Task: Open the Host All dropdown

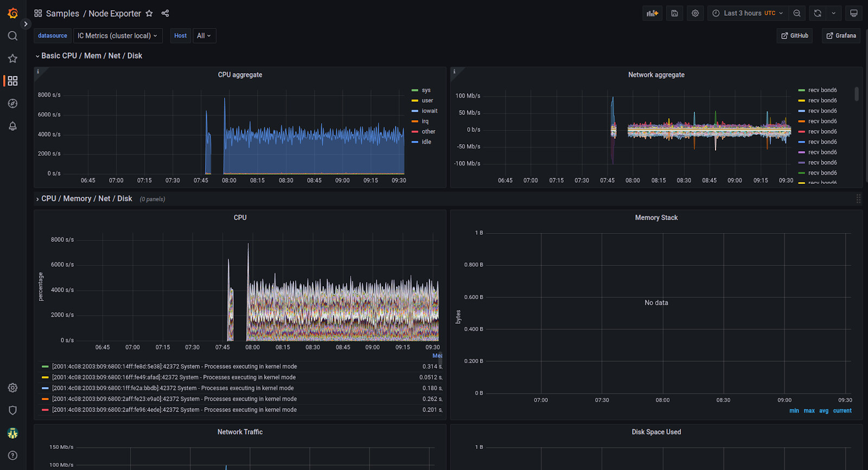Action: point(204,36)
